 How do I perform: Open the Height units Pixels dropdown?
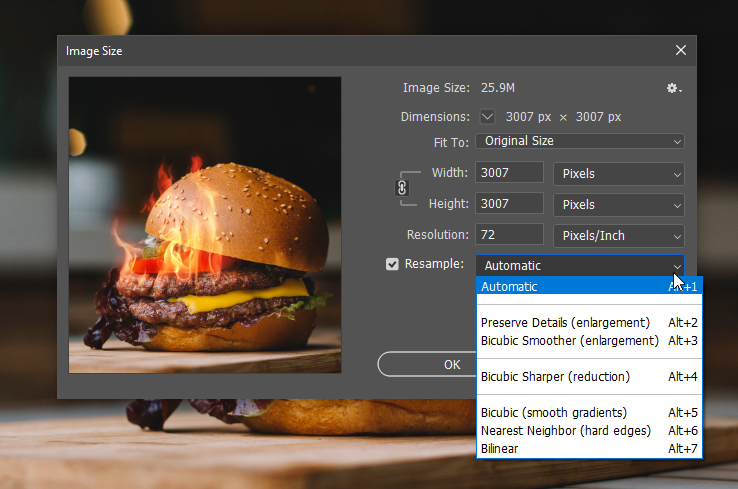coord(618,205)
